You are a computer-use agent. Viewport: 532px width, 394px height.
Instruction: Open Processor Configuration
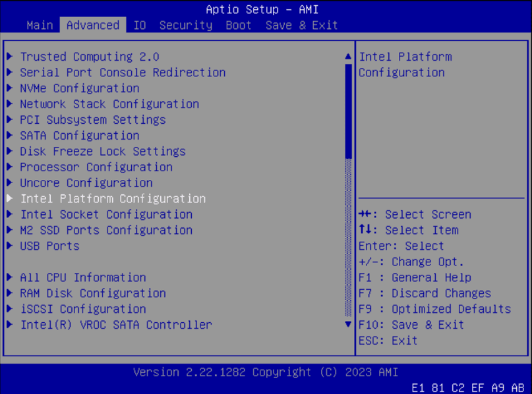[96, 167]
